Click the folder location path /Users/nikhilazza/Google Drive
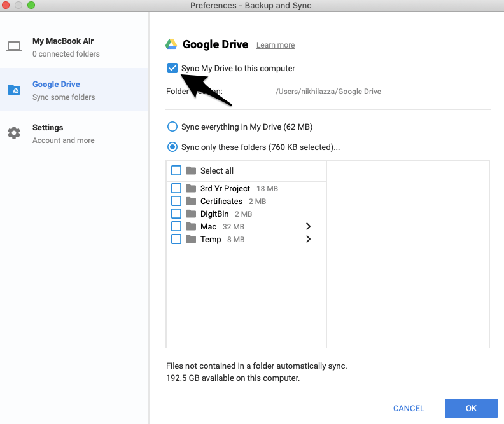The image size is (504, 424). point(328,92)
